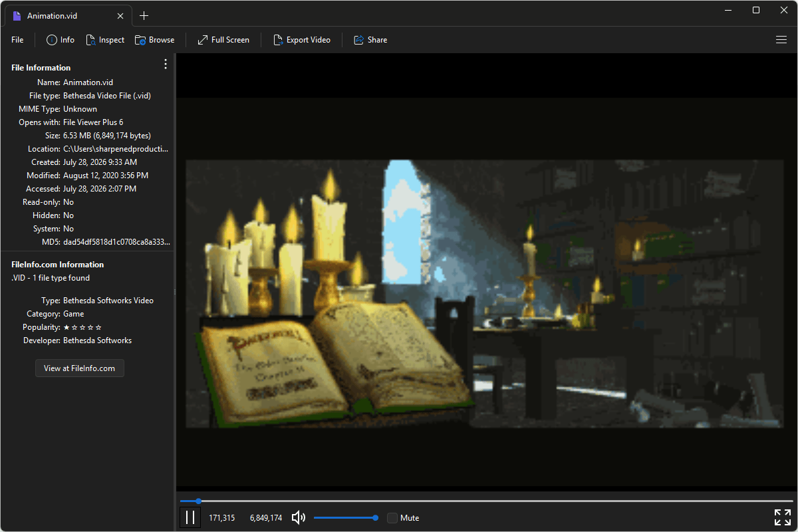Click Modified date August 12, 2020
Screen dimensions: 798x532
tap(106, 176)
